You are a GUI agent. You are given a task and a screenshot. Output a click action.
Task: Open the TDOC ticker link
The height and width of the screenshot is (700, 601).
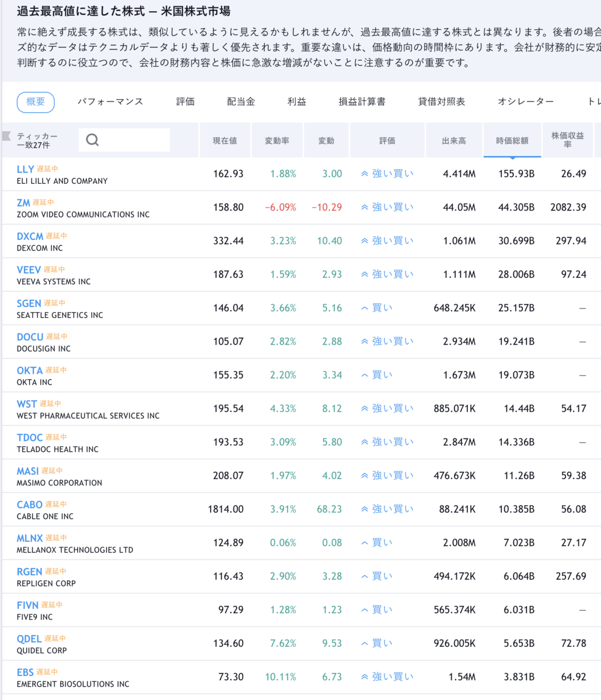pyautogui.click(x=30, y=437)
